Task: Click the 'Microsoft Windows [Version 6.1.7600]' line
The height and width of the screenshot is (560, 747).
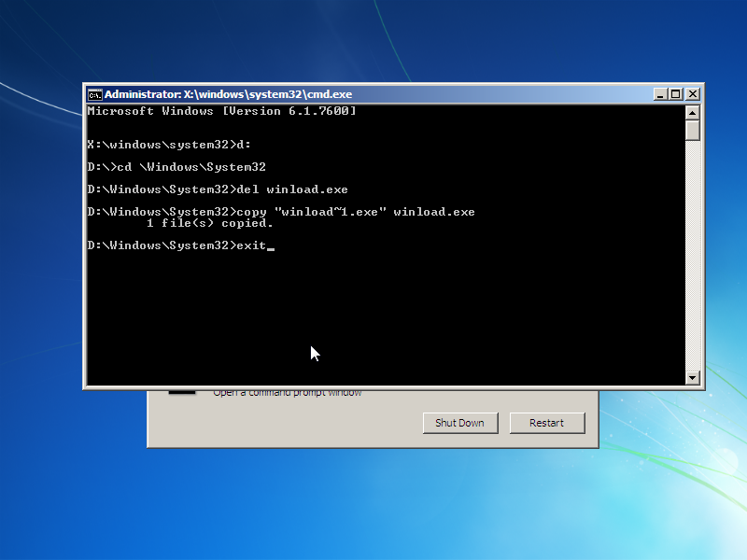Action: tap(221, 111)
